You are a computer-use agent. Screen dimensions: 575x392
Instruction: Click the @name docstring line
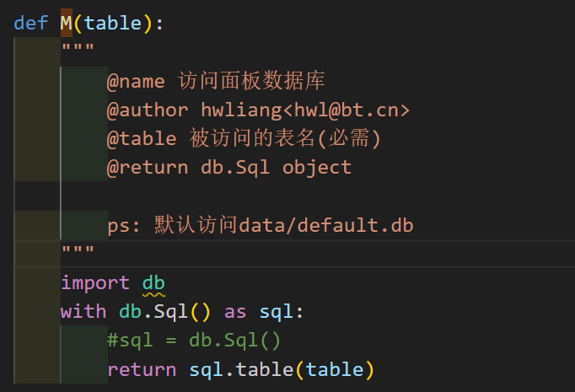216,81
